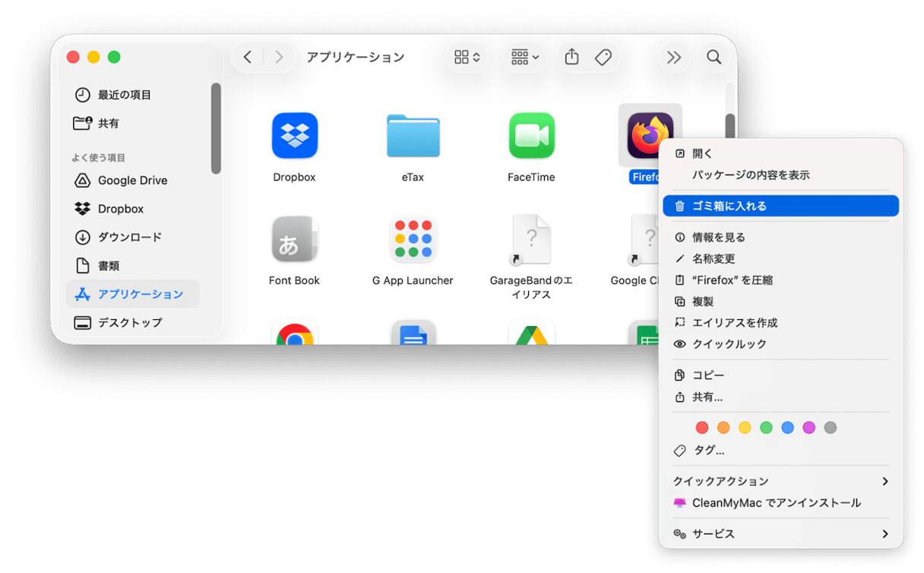
Task: Expand the サービス submenu
Action: click(x=780, y=533)
